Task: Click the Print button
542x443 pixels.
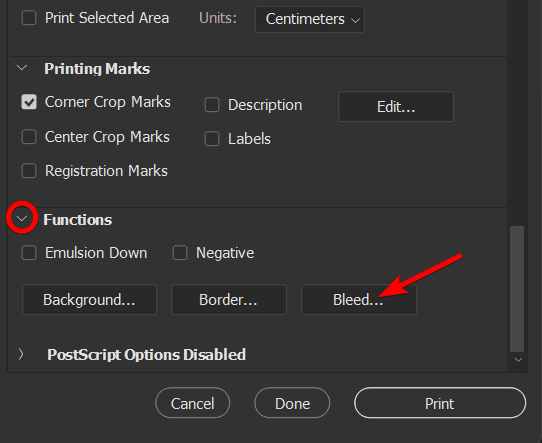Action: [x=440, y=403]
